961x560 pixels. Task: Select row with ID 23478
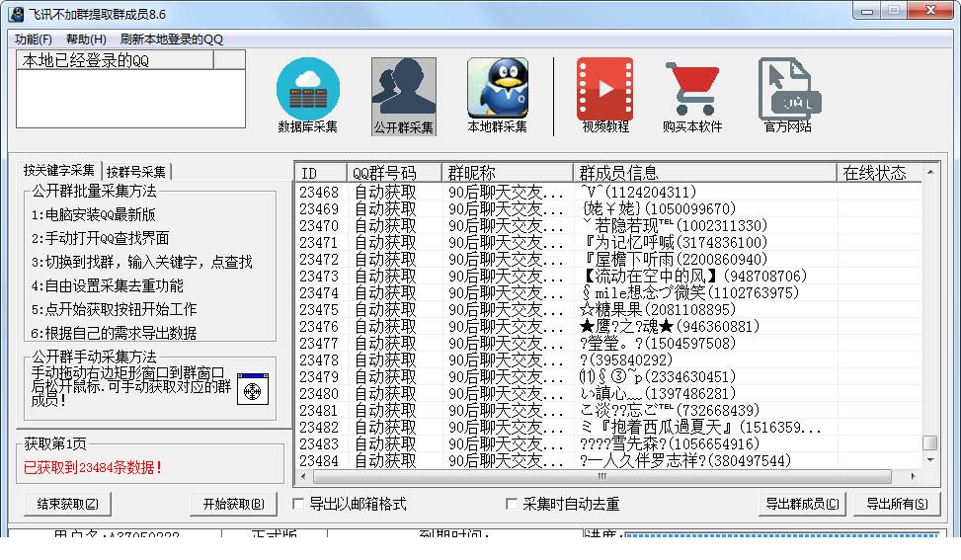point(608,360)
